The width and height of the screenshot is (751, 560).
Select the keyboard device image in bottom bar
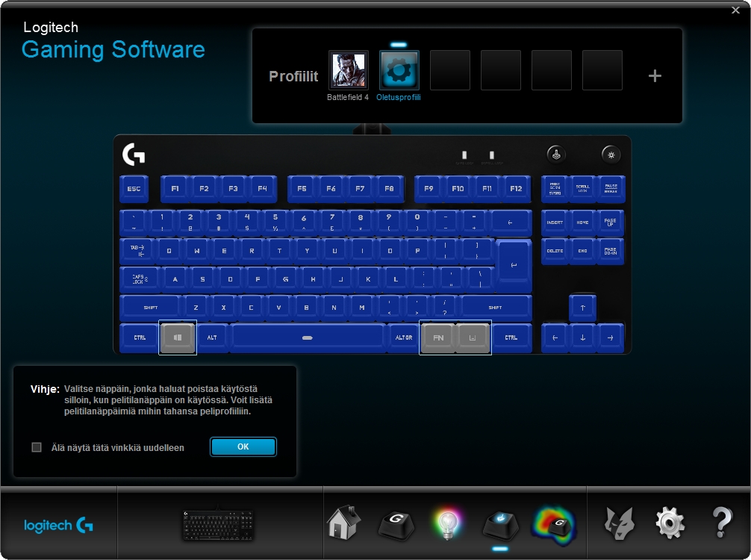[x=218, y=525]
